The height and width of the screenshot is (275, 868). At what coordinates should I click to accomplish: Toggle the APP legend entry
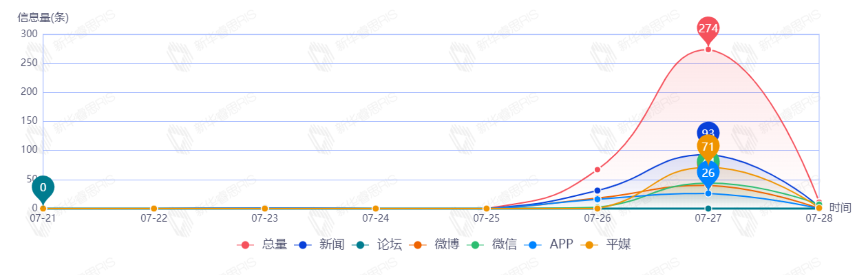pyautogui.click(x=549, y=244)
